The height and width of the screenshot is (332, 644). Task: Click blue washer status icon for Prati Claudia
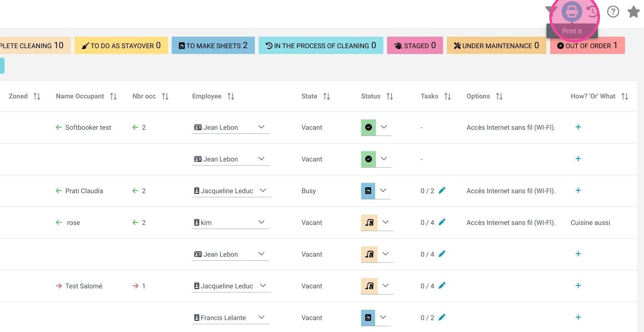pos(368,191)
